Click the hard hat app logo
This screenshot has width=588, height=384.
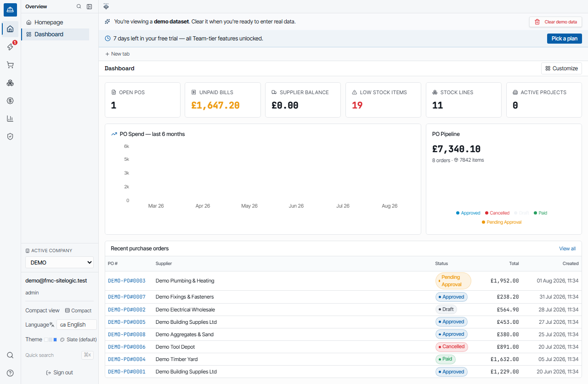(10, 10)
